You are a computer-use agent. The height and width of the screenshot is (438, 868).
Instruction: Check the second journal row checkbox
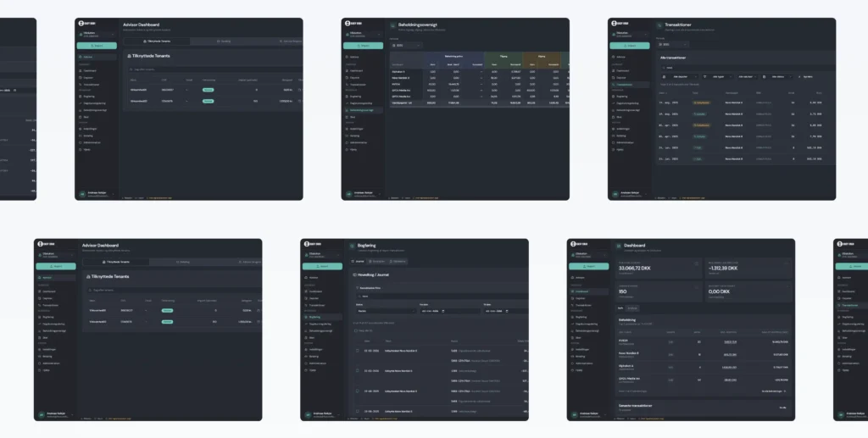358,370
